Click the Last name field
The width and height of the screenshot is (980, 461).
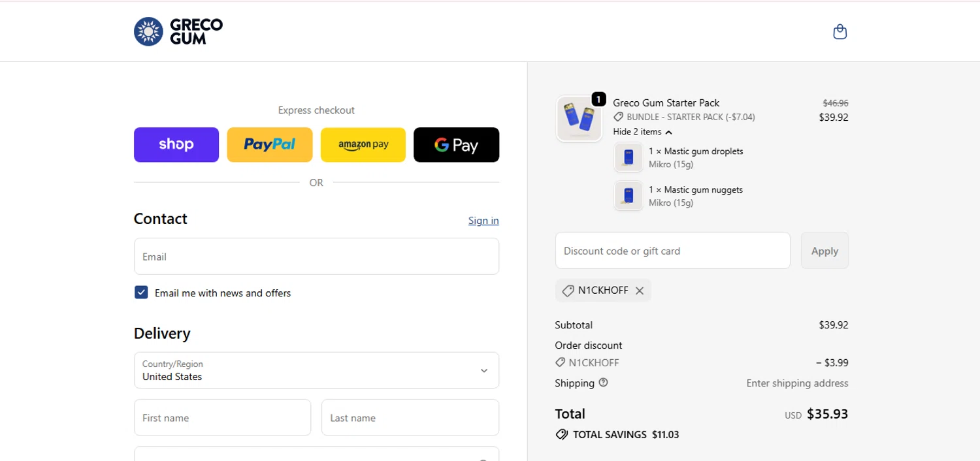tap(410, 418)
